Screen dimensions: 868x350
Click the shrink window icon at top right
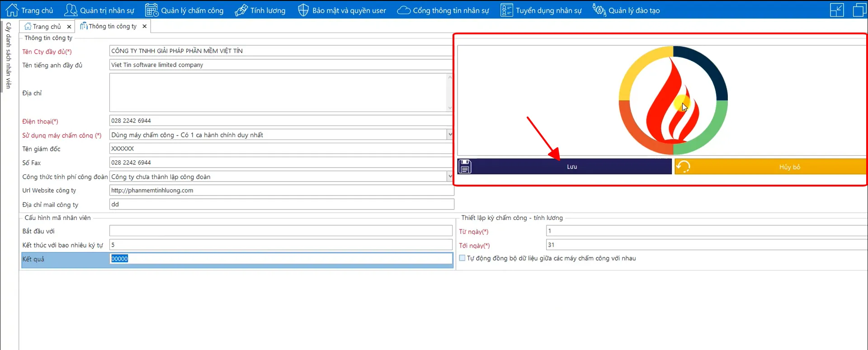click(x=837, y=10)
